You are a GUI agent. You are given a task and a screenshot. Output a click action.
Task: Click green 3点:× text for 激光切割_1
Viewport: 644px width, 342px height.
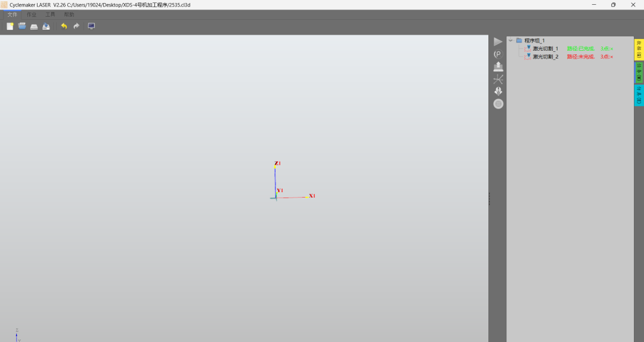[x=606, y=48]
